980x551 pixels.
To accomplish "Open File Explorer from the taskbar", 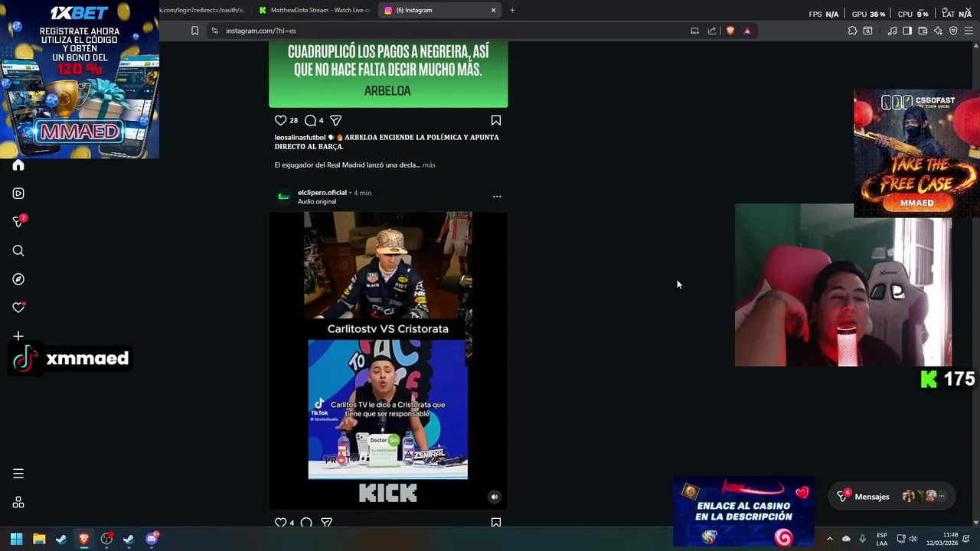I will pos(39,539).
